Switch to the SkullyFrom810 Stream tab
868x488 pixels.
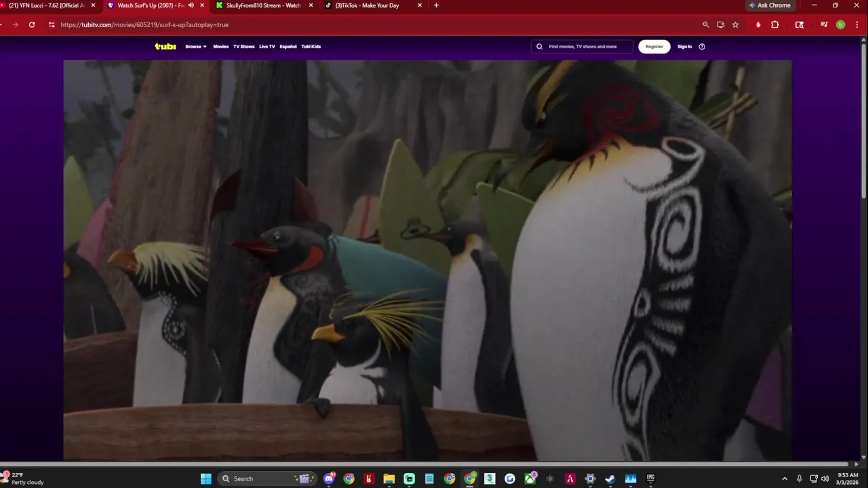pos(262,5)
